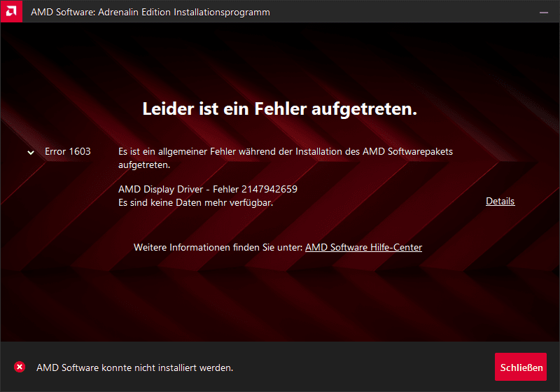The width and height of the screenshot is (560, 392).
Task: Click 'Es ist ein allgemeiner Fehler' description text
Action: point(286,158)
